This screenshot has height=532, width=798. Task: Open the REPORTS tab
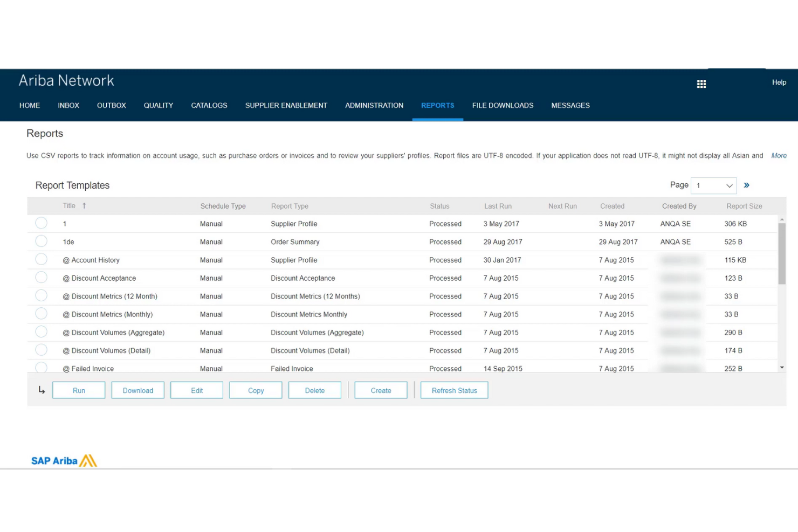click(x=438, y=106)
